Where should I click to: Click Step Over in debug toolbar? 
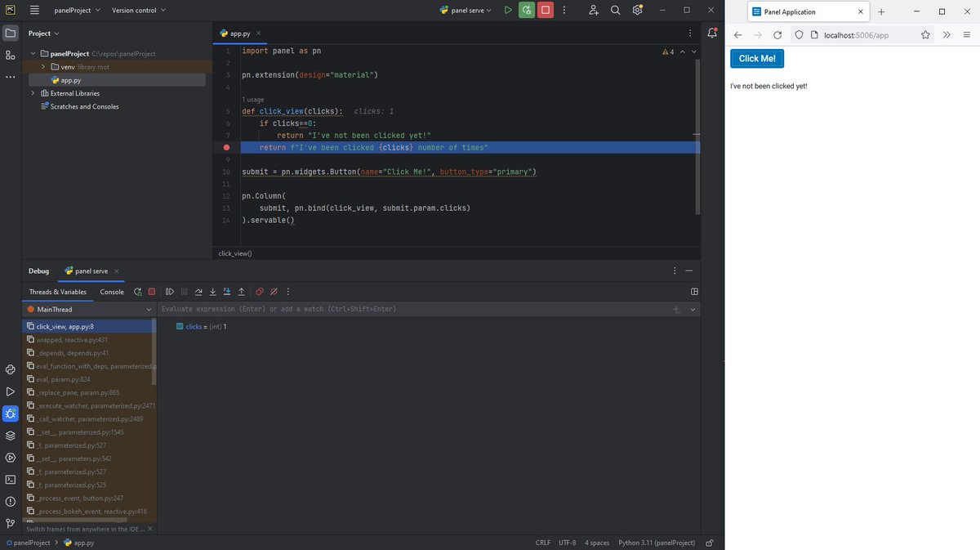point(198,292)
